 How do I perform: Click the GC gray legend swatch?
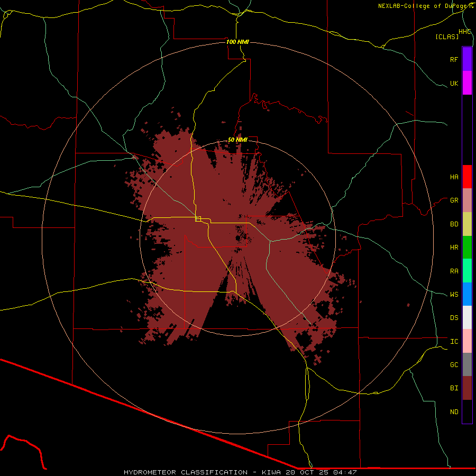click(467, 364)
